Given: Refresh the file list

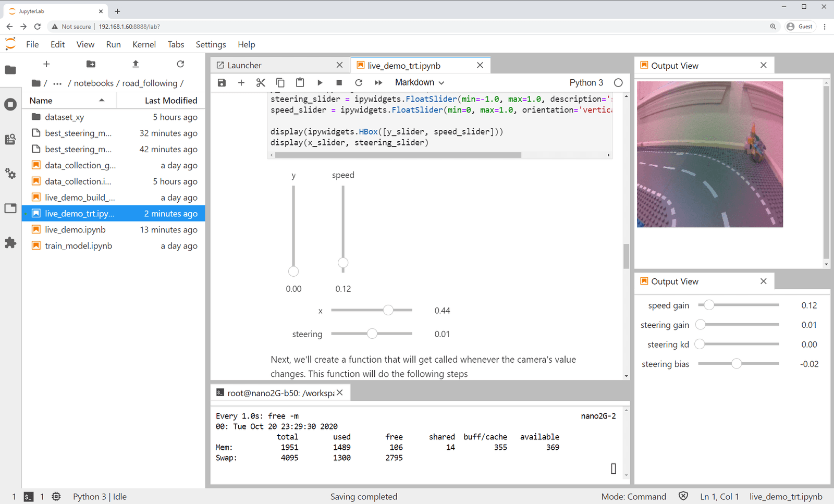Looking at the screenshot, I should 180,64.
